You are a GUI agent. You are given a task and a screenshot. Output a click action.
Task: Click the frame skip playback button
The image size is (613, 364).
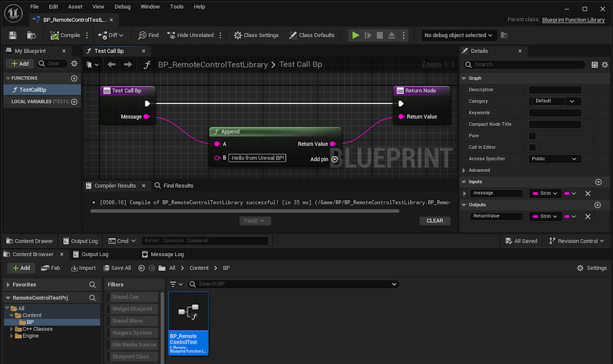pyautogui.click(x=368, y=35)
